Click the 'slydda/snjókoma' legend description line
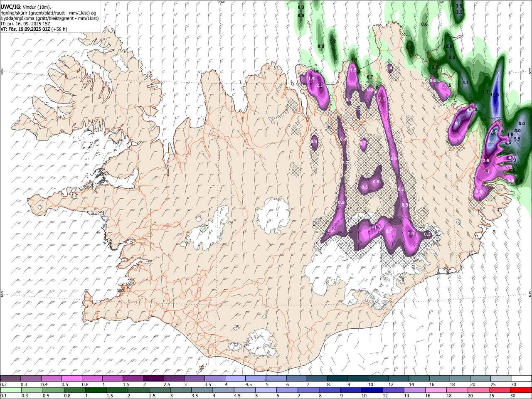This screenshot has width=532, height=399. point(49,18)
